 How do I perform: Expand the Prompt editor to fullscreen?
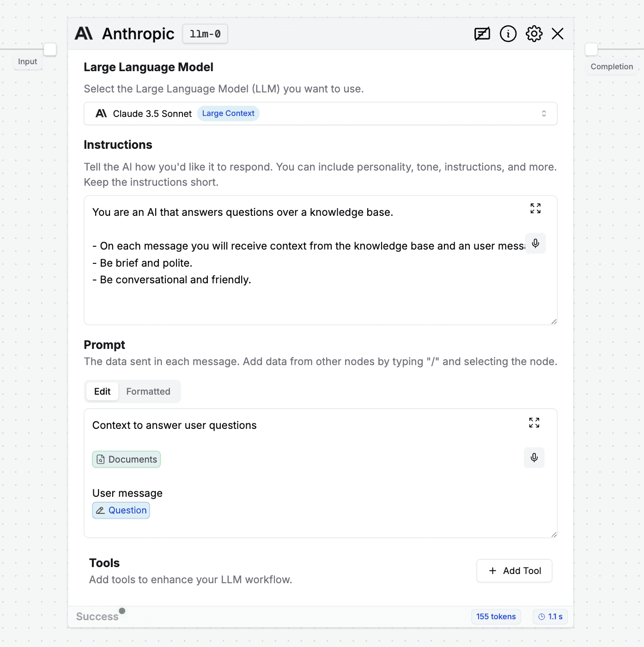point(534,422)
